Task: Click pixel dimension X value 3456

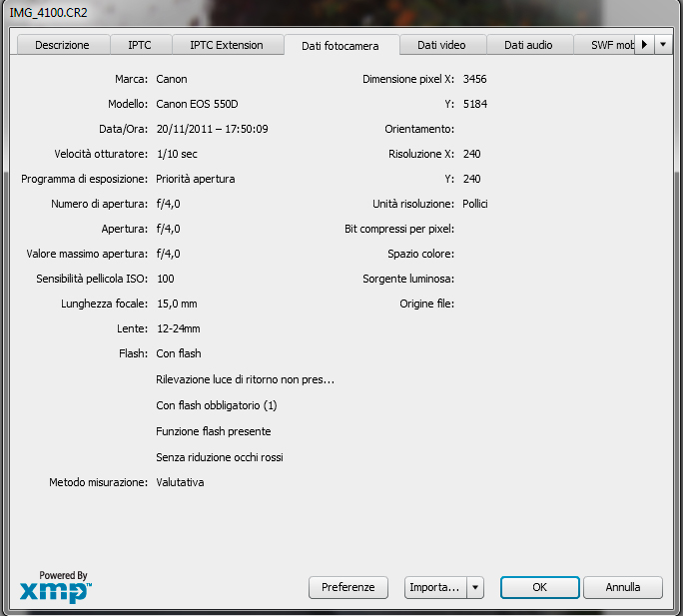Action: pyautogui.click(x=474, y=79)
